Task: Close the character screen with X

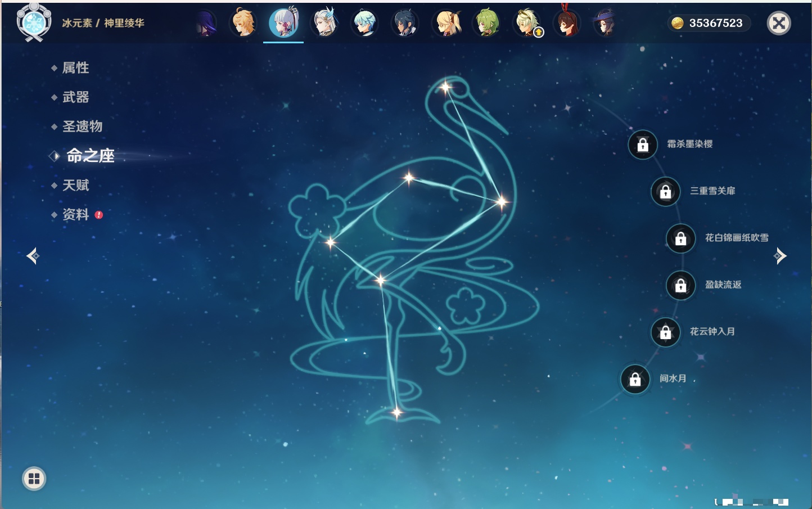Action: 779,23
